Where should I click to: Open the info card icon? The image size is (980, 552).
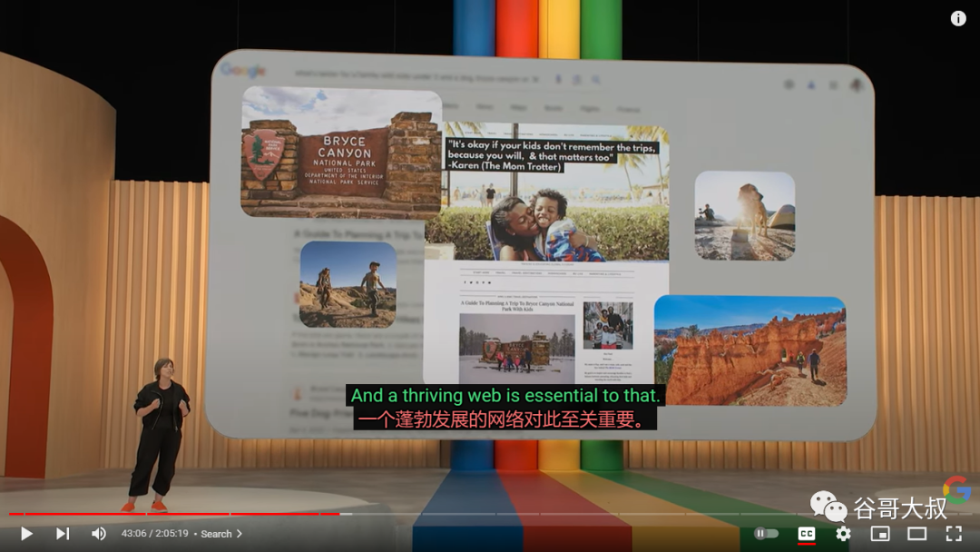[958, 19]
